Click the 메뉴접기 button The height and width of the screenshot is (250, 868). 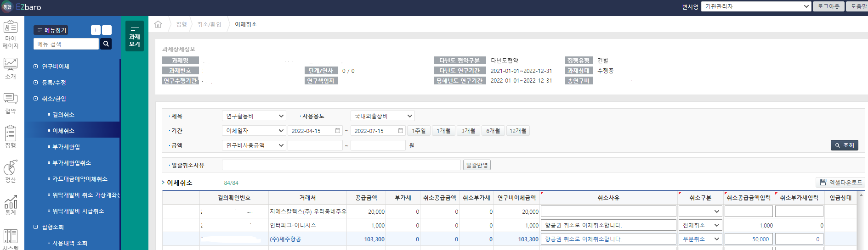(51, 30)
